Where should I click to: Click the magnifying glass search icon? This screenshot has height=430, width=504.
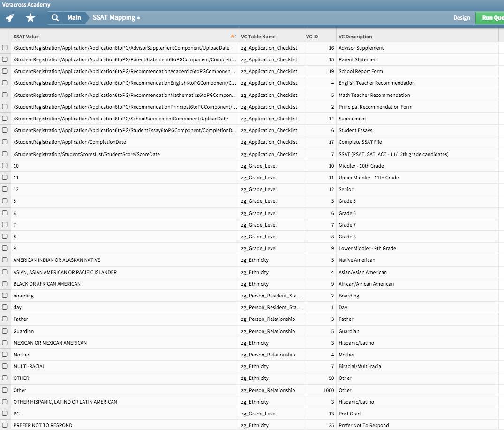click(55, 18)
